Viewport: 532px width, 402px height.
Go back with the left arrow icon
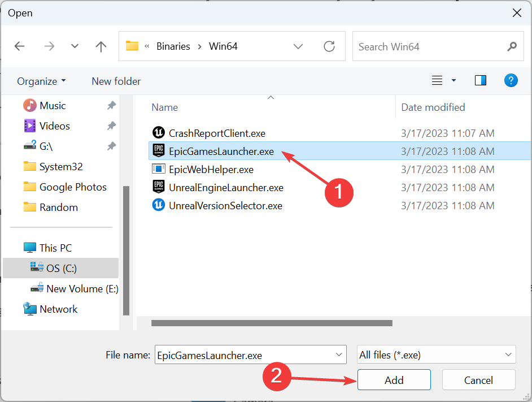click(x=19, y=46)
